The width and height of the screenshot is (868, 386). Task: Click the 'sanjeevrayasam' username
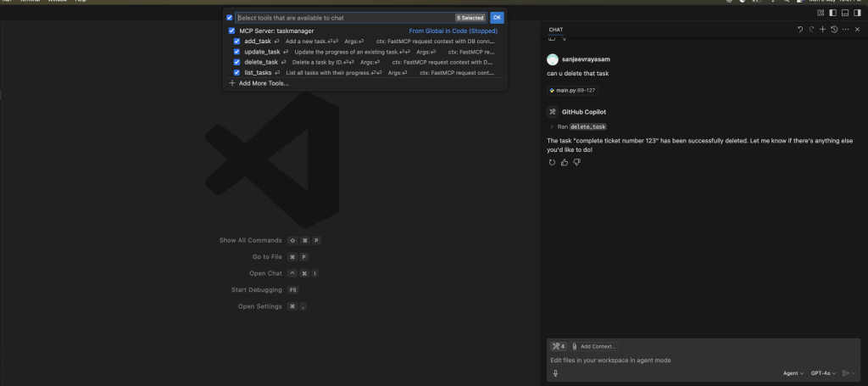pos(586,59)
